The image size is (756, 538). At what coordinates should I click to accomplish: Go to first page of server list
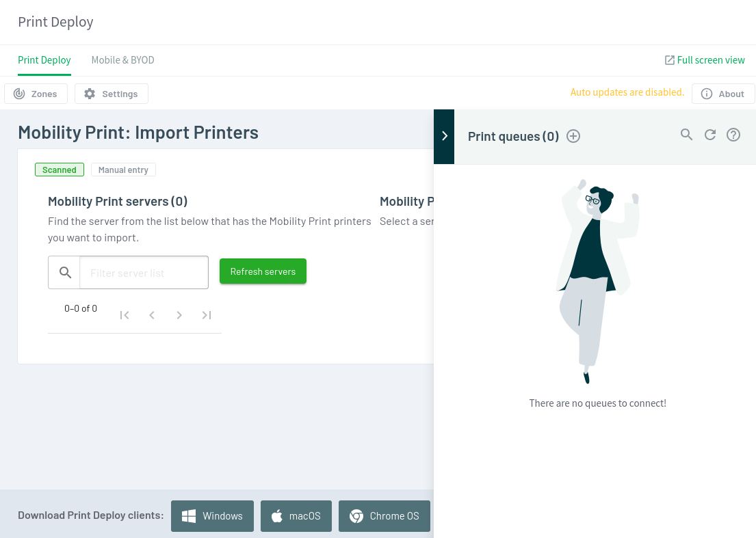(x=125, y=315)
